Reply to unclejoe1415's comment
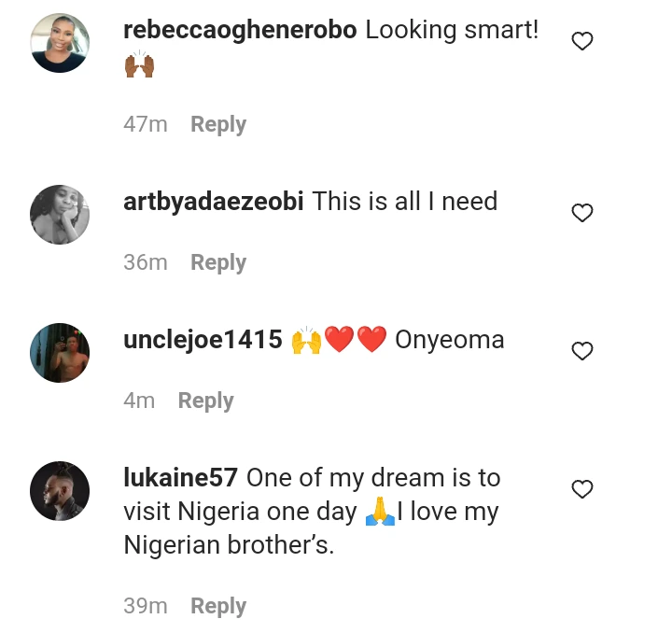672x633 pixels. pyautogui.click(x=205, y=401)
